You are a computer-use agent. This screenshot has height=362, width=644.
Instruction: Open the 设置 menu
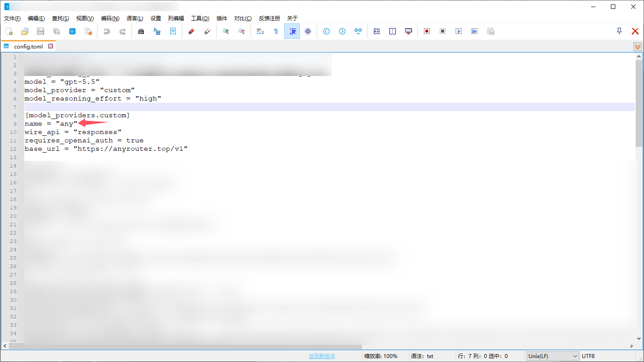click(156, 18)
